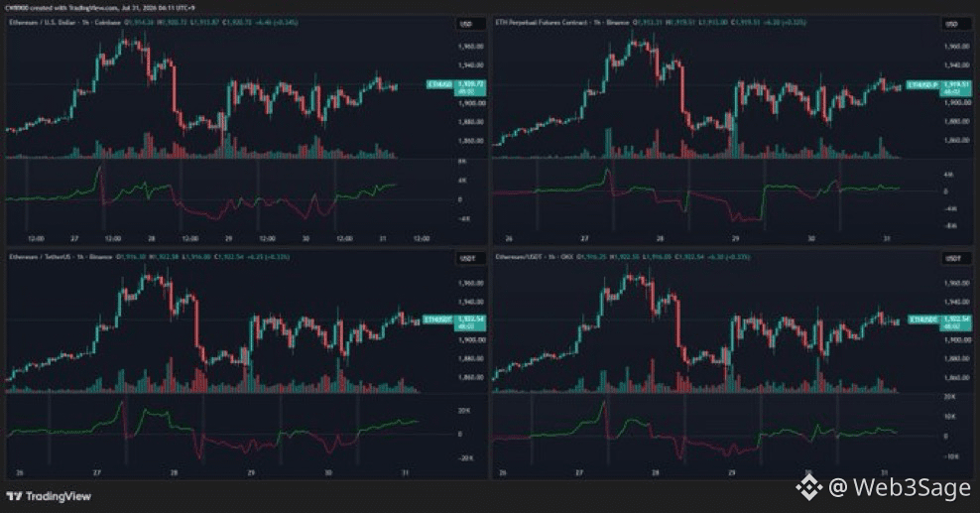Click price label on ETH Perpetual Futures chart
The width and height of the screenshot is (980, 513).
(x=940, y=87)
